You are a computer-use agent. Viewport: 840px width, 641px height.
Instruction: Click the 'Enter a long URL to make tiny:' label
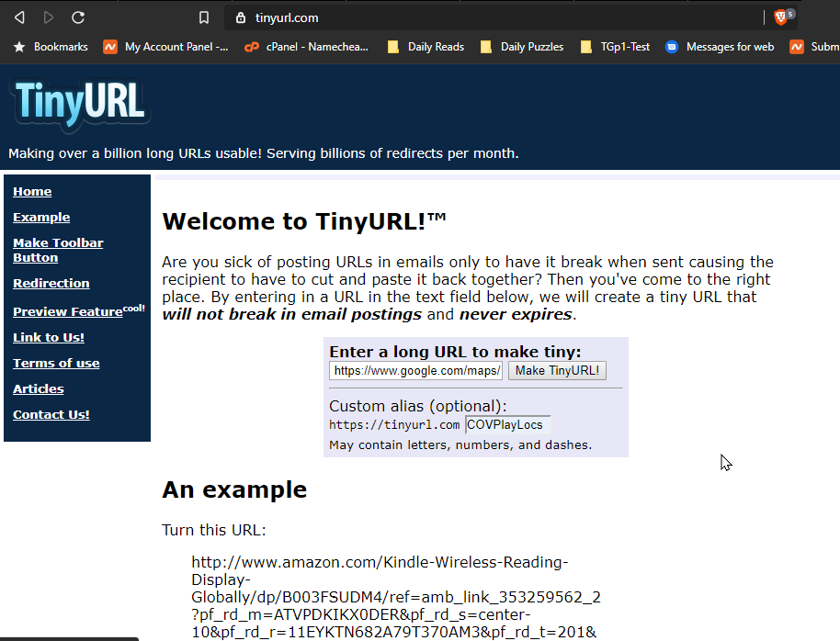[x=455, y=352]
